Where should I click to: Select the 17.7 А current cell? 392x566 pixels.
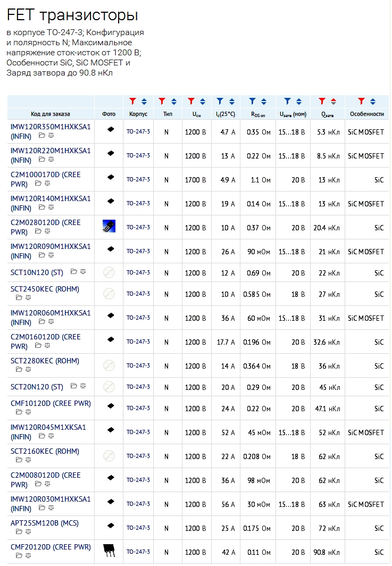[226, 342]
